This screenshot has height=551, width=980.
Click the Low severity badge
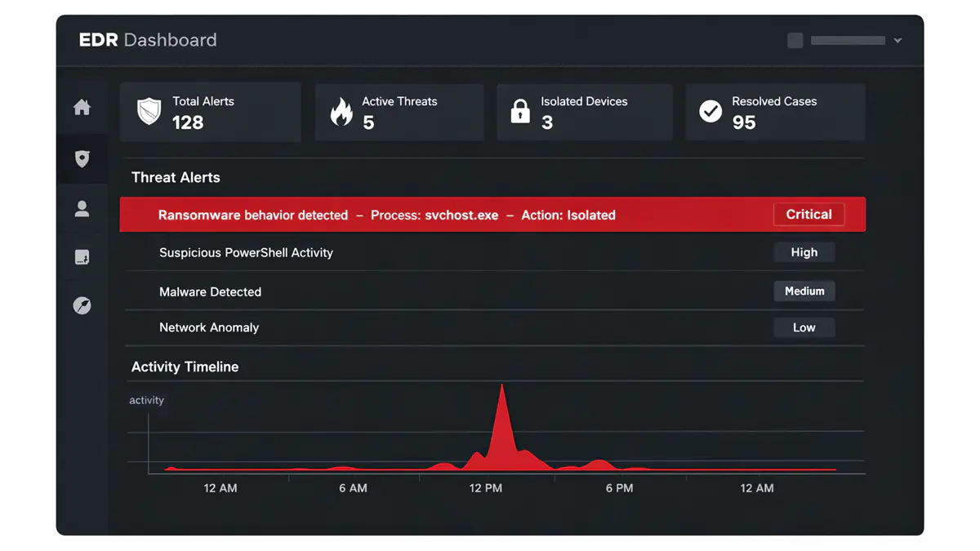pyautogui.click(x=804, y=327)
